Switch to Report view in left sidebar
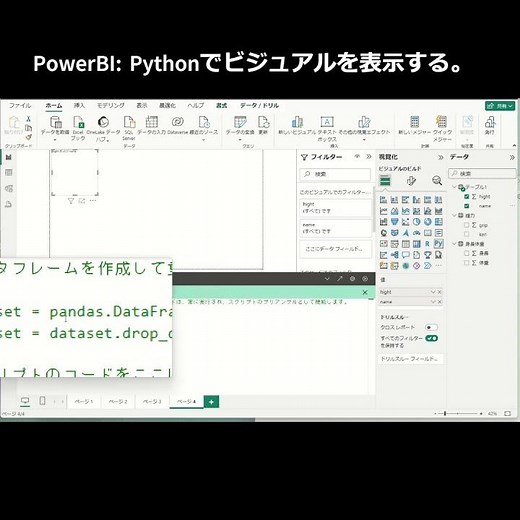Screen dimensions: 520x520 coord(9,157)
